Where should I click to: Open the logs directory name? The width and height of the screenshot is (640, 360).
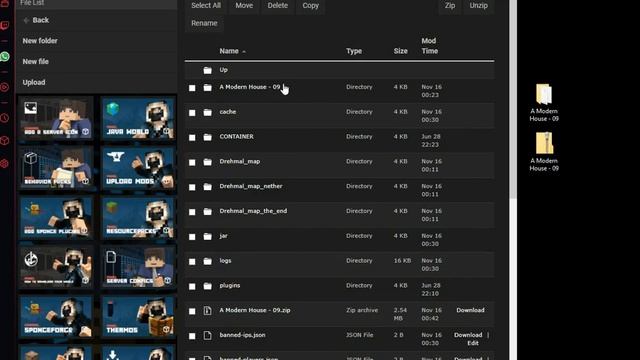225,261
